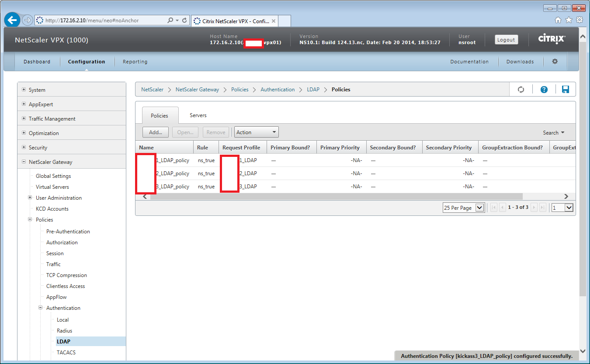Viewport: 590px width, 364px height.
Task: Click the NetScaler Gateway breadcrumb link
Action: tap(198, 90)
